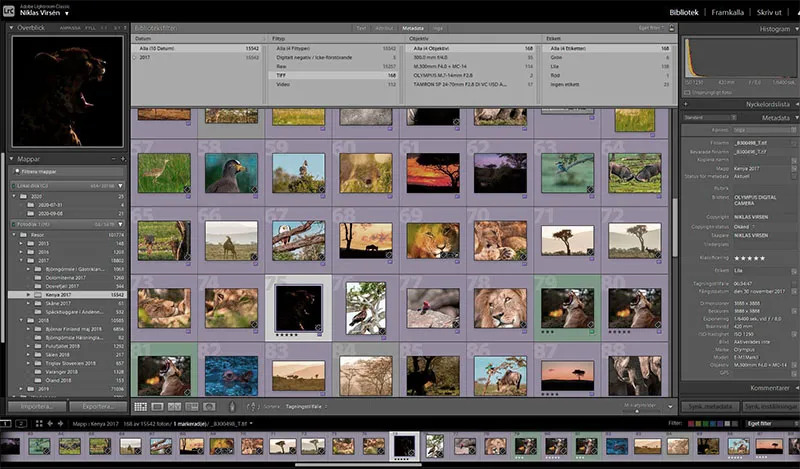This screenshot has height=469, width=800.
Task: Click the filter lock icon in Biblioteksfilter
Action: click(671, 28)
